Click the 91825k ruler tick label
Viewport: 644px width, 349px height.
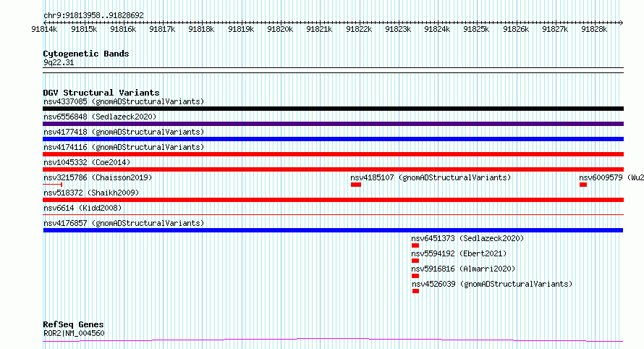click(x=476, y=29)
